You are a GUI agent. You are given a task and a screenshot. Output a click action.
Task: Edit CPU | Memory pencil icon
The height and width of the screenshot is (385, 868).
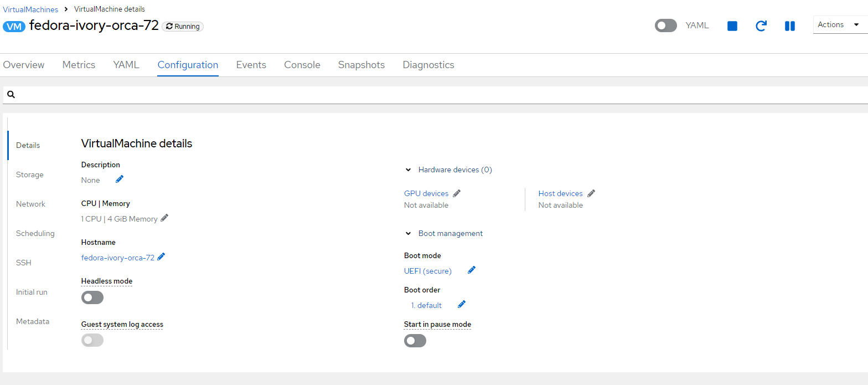164,218
